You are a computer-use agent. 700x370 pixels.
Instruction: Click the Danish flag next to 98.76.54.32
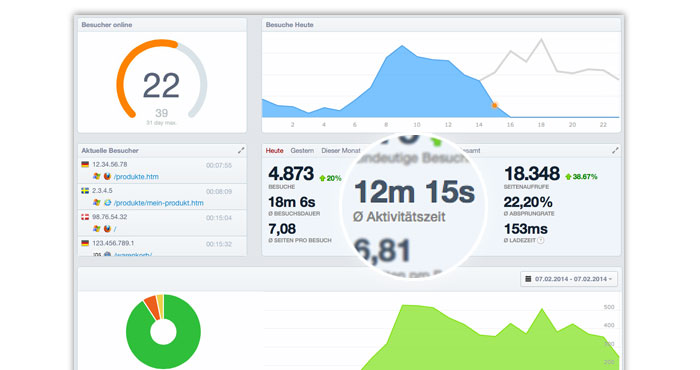coord(85,217)
